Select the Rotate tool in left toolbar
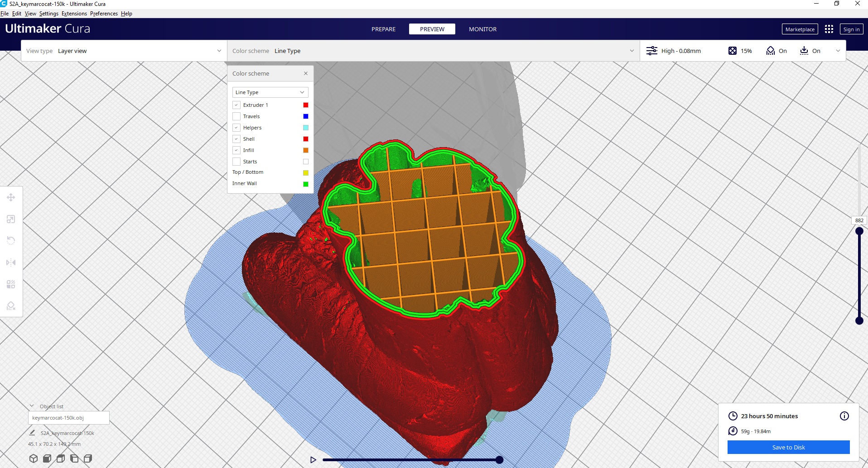The width and height of the screenshot is (868, 468). click(11, 241)
